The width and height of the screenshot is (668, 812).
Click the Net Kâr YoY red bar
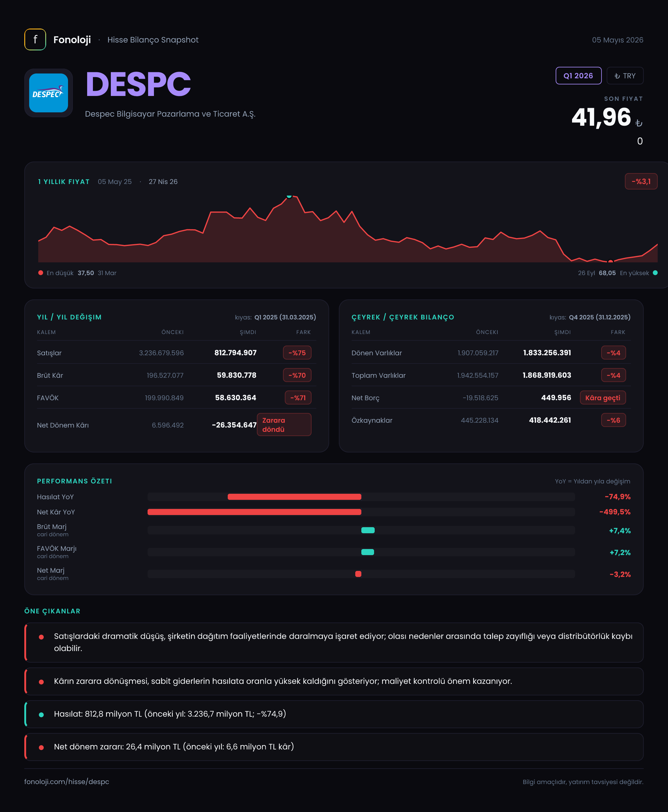(x=254, y=512)
